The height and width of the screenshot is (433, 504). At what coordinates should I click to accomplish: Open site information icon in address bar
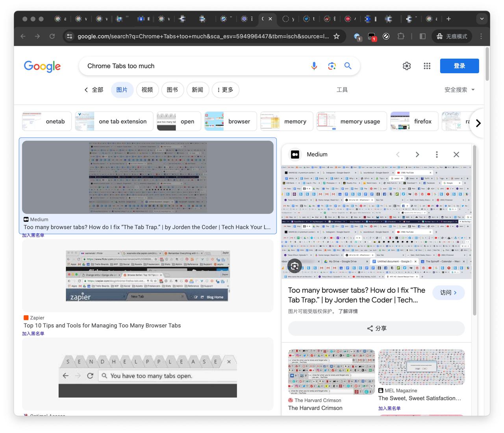pyautogui.click(x=69, y=36)
